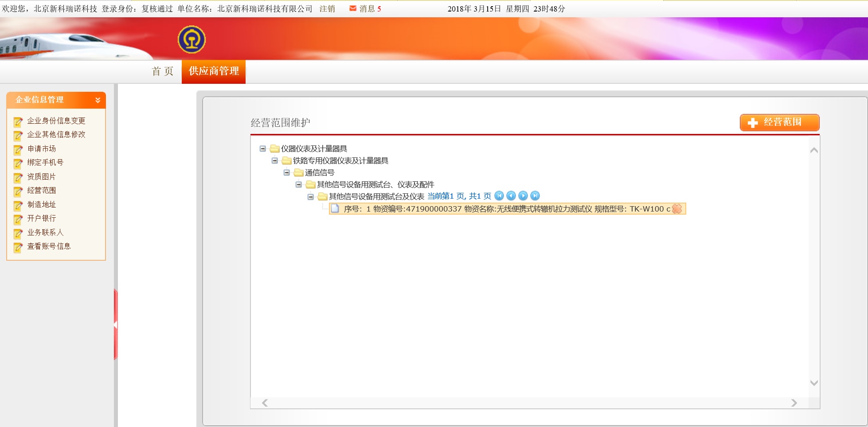
Task: Select 铁路专用仪器仪表及计量器具 tree label
Action: (x=340, y=161)
